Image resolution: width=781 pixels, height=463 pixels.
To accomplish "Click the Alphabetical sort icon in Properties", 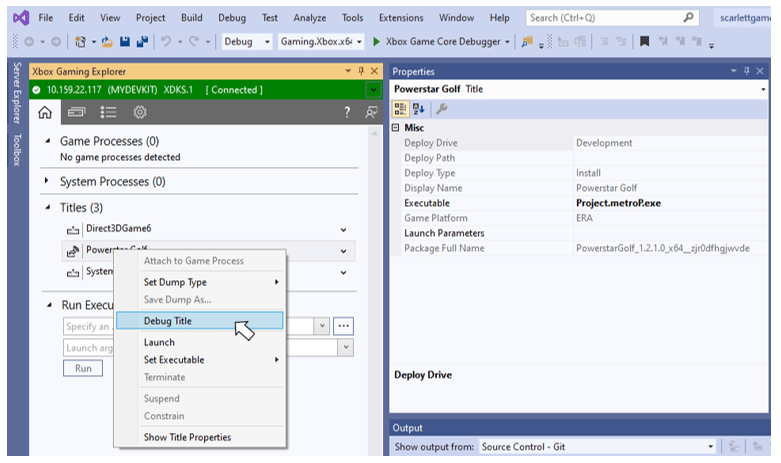I will [x=418, y=109].
